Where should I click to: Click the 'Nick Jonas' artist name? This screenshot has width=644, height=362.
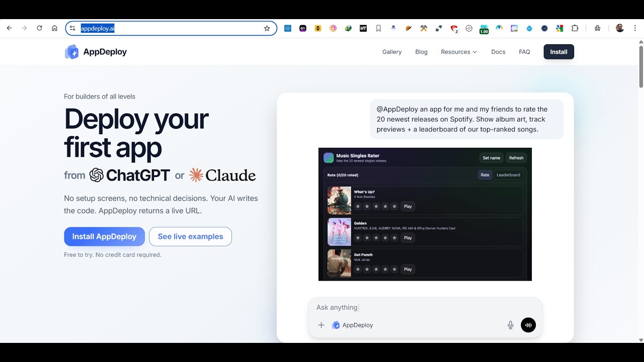click(x=363, y=260)
